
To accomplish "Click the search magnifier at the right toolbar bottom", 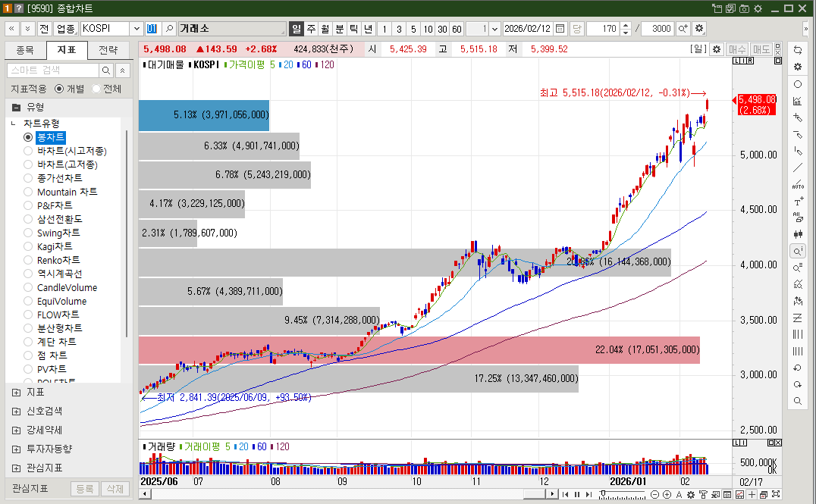I will coord(797,401).
